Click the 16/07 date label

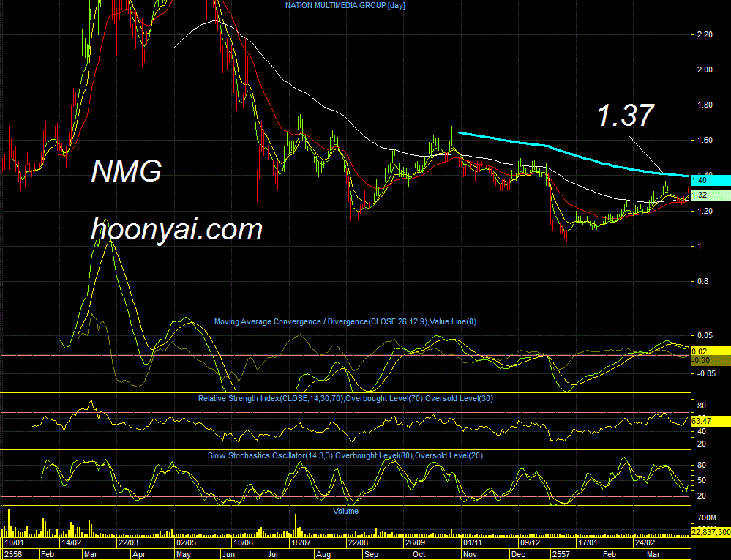click(301, 543)
